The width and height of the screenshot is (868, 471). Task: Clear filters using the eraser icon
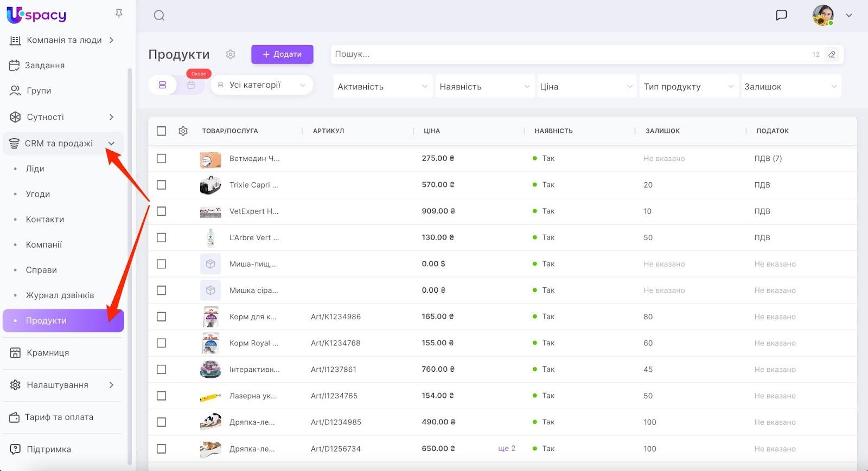[x=832, y=54]
